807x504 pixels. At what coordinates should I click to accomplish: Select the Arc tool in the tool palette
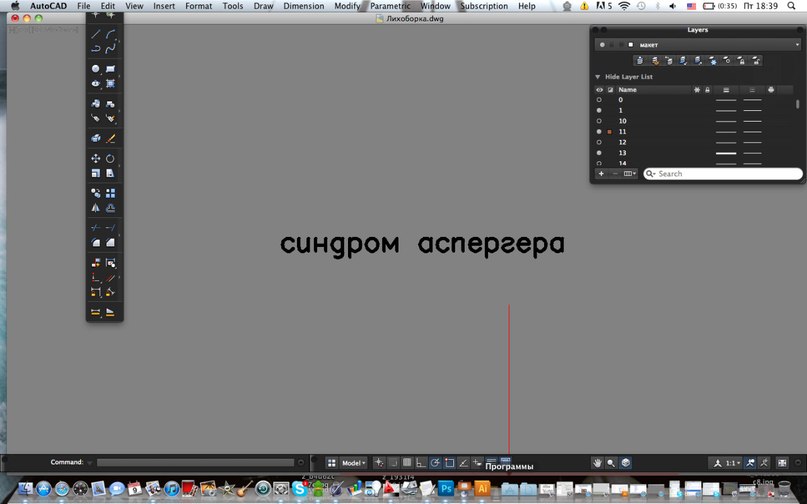tap(110, 34)
